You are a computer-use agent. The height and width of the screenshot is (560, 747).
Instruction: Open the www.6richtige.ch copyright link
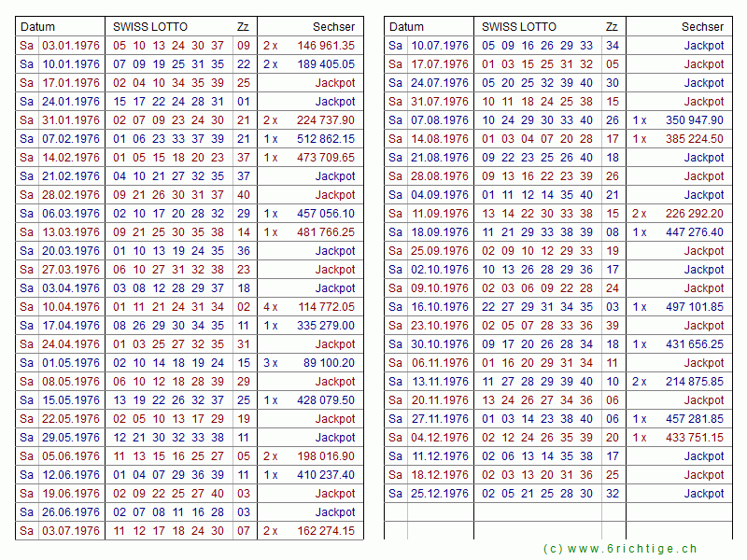(620, 549)
